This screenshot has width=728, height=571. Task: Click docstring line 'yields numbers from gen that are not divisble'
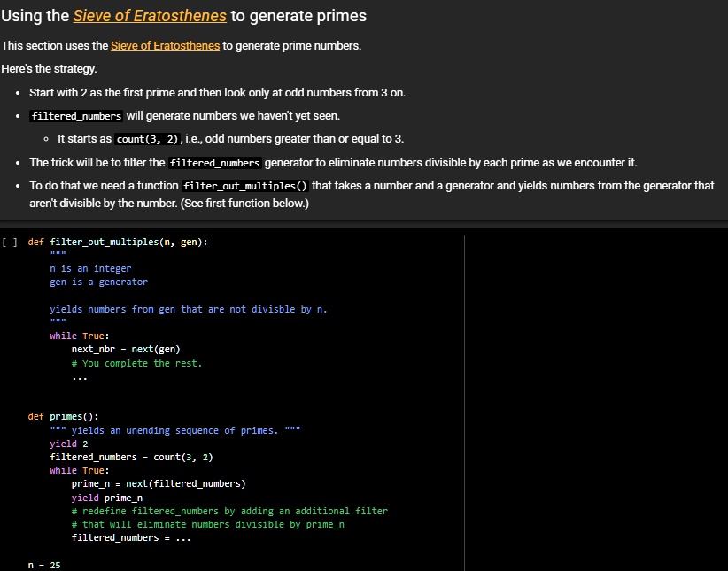tap(189, 309)
